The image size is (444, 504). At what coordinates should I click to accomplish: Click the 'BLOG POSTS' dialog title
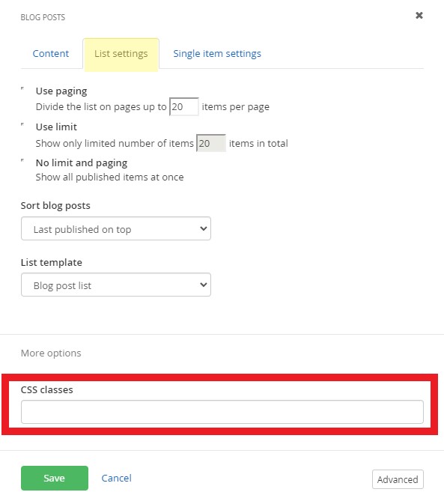tap(43, 17)
